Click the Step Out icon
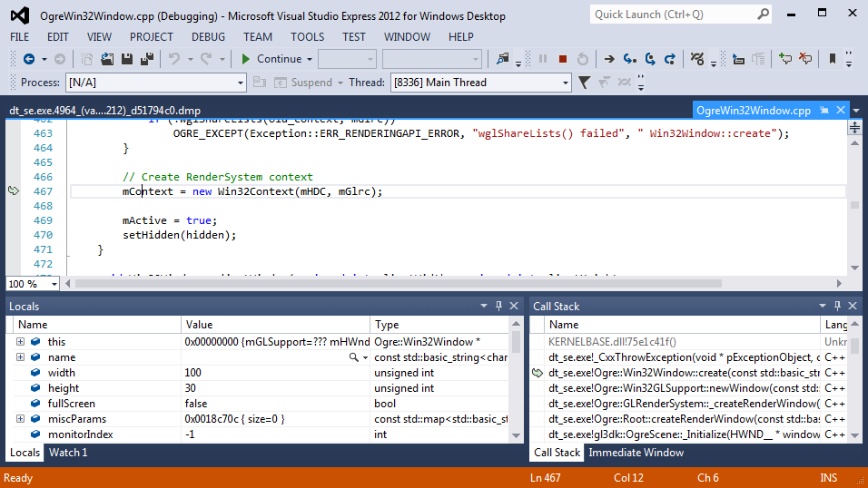Viewport: 868px width, 488px height. (670, 59)
